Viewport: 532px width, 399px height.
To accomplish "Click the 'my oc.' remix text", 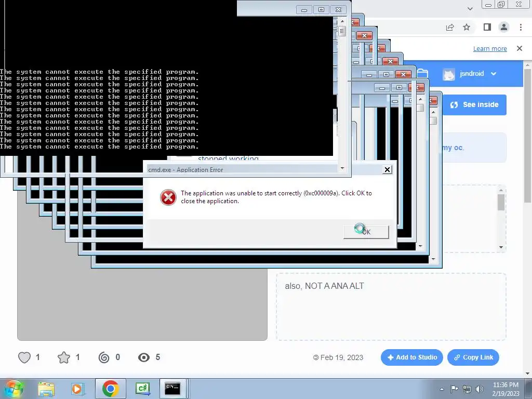I will click(x=453, y=148).
